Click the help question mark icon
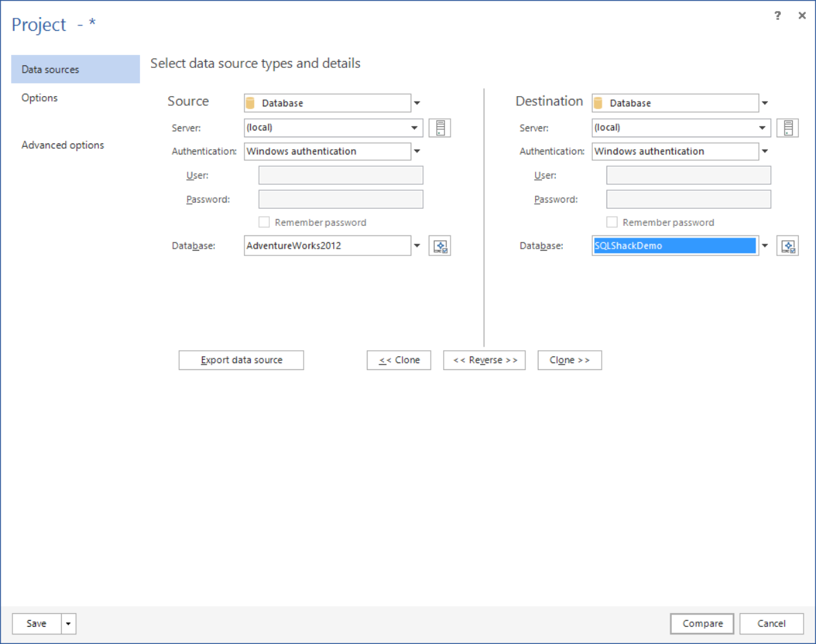Screen dimensions: 816x644 778,16
